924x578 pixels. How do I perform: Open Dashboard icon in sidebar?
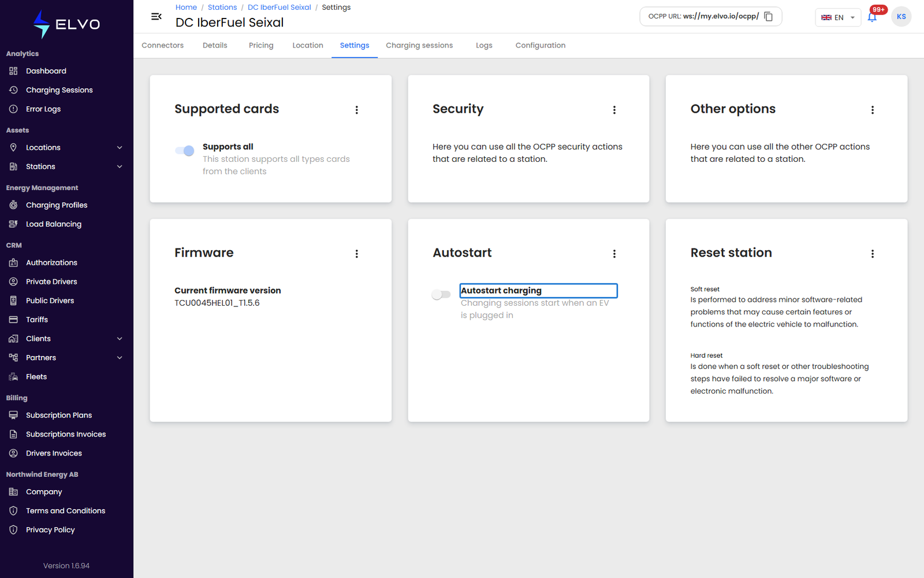(13, 71)
